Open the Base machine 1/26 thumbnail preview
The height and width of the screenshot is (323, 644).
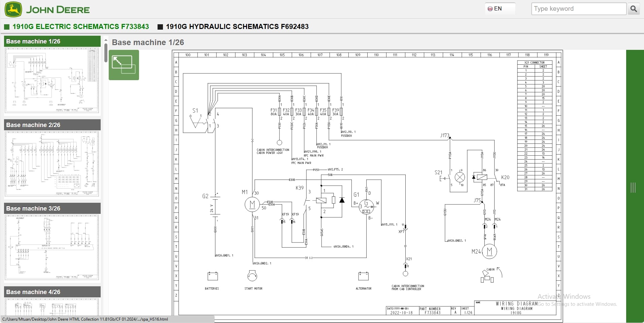52,80
